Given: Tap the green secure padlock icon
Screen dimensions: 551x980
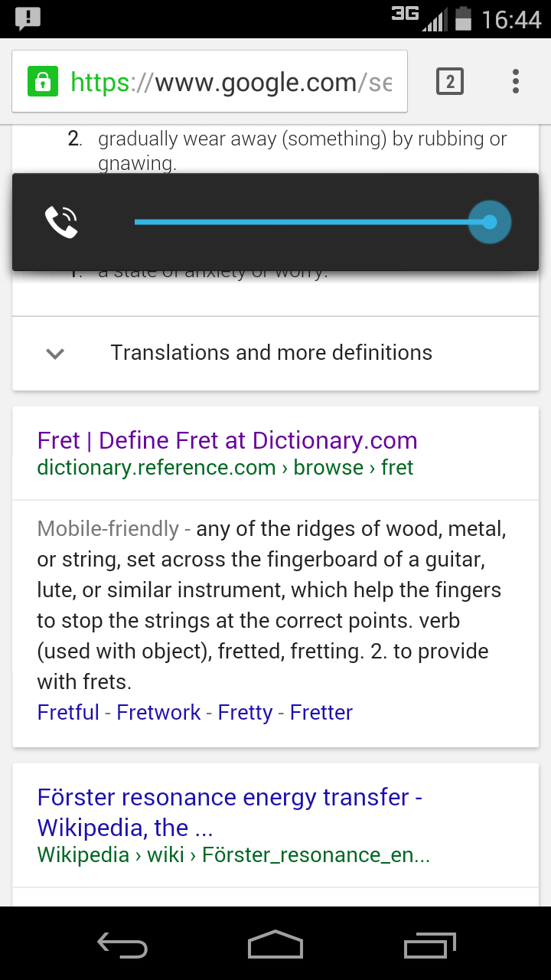Looking at the screenshot, I should point(43,81).
